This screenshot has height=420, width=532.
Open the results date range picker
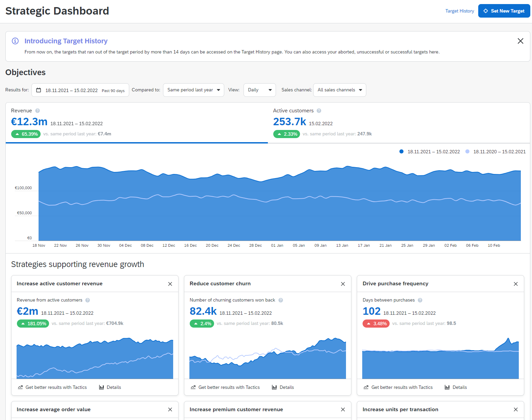click(x=80, y=90)
